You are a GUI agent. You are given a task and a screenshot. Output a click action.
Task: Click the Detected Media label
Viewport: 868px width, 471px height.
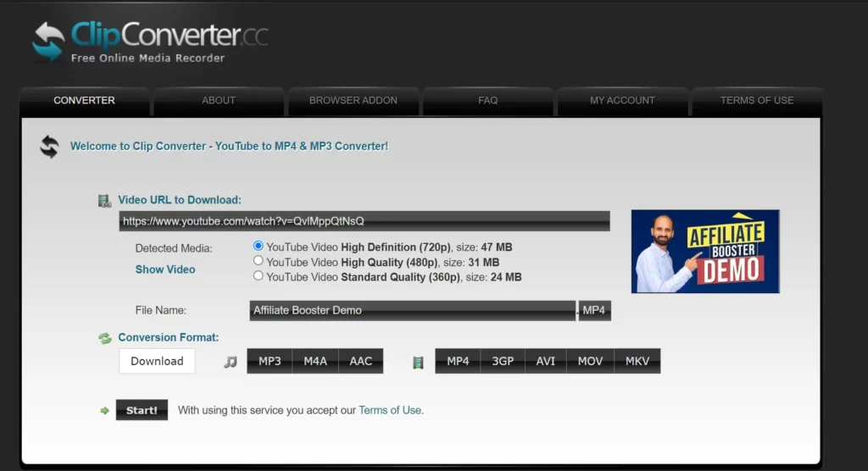[x=174, y=248]
